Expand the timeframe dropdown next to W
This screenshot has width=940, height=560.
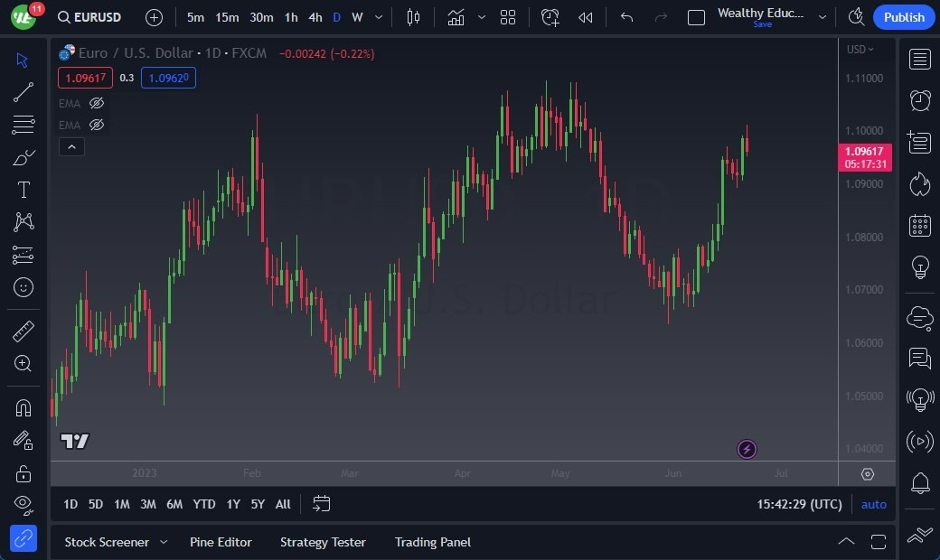(378, 16)
